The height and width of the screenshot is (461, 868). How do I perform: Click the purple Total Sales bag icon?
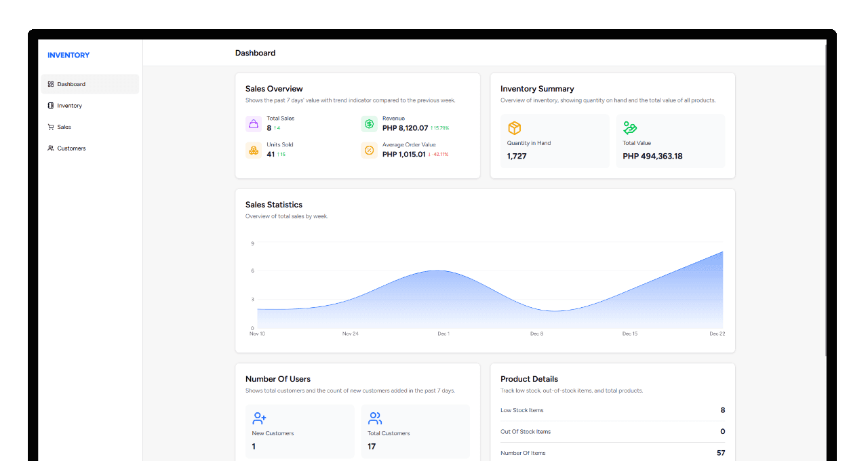click(x=254, y=123)
